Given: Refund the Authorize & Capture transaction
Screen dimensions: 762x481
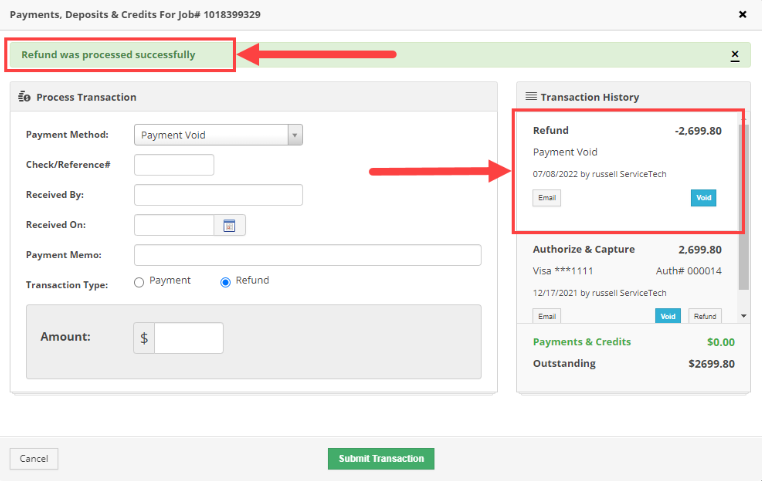Looking at the screenshot, I should pyautogui.click(x=705, y=316).
